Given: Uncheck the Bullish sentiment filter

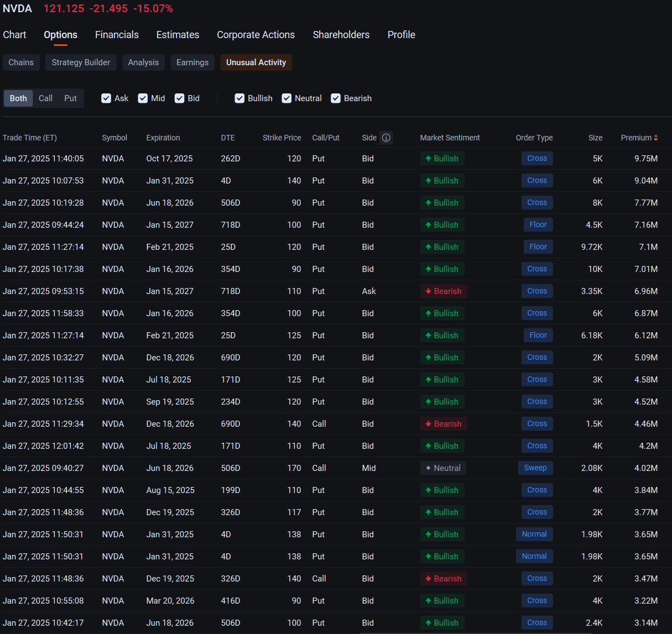Looking at the screenshot, I should [239, 98].
